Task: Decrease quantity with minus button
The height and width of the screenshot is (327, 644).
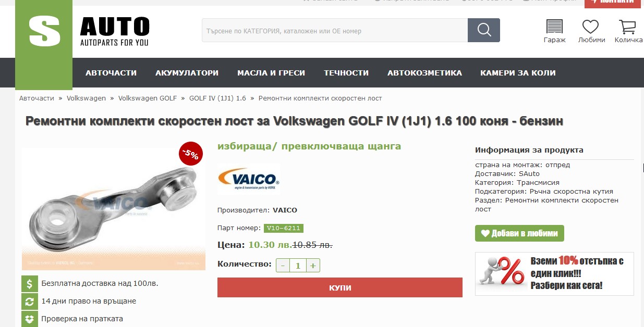Action: click(x=283, y=265)
